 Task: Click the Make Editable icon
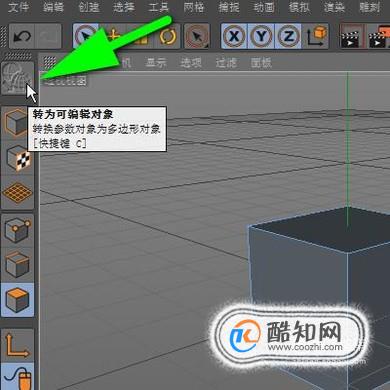(17, 79)
